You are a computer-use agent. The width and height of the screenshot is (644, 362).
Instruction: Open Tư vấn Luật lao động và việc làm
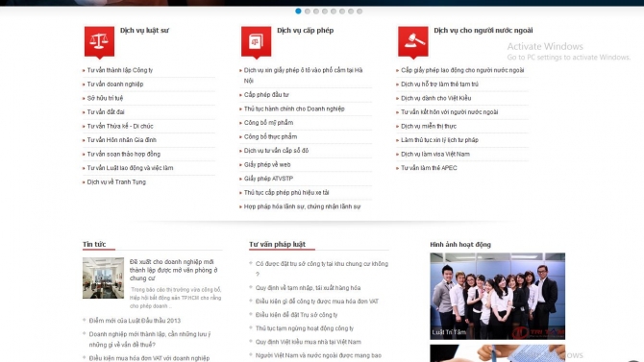(x=130, y=168)
